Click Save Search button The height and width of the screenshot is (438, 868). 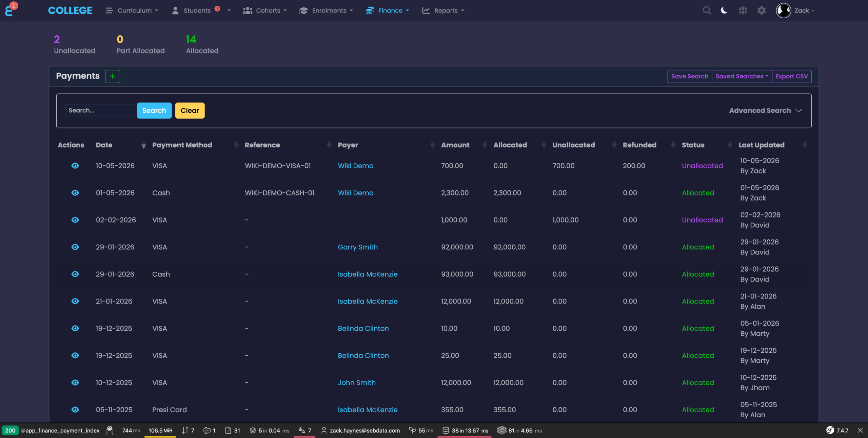(690, 76)
